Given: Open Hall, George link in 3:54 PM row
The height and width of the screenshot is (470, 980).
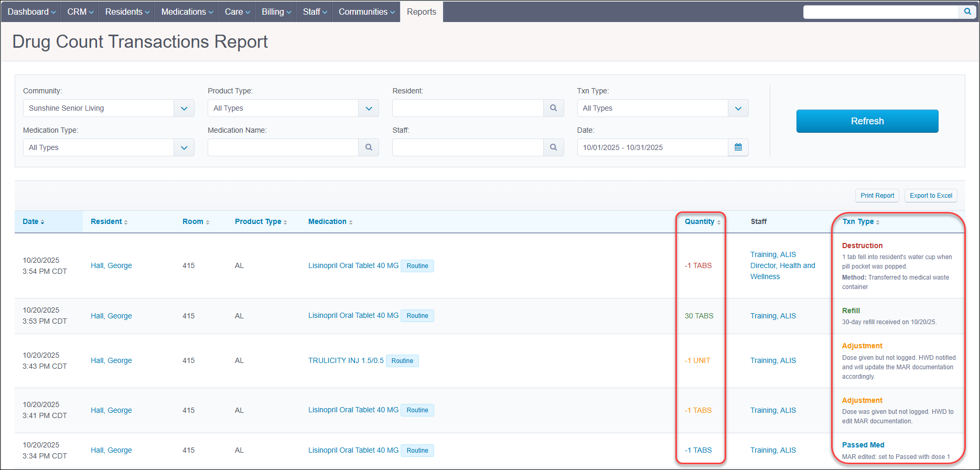Looking at the screenshot, I should point(111,265).
